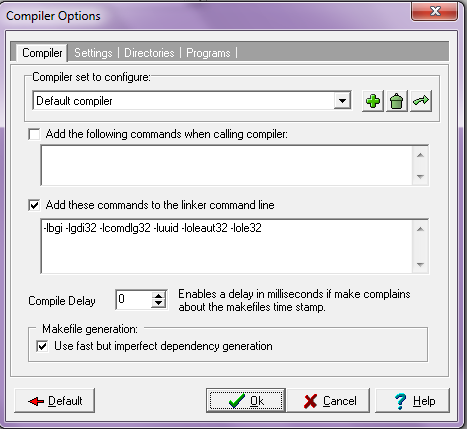Click the Cancel button
Screen dimensions: 467x429
click(x=329, y=400)
